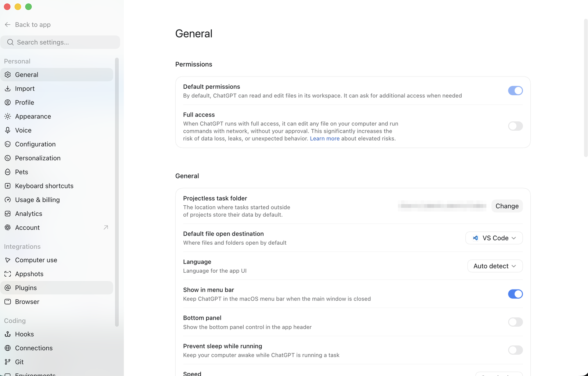Click the back arrow icon beside Back to app
This screenshot has width=588, height=376.
(8, 25)
